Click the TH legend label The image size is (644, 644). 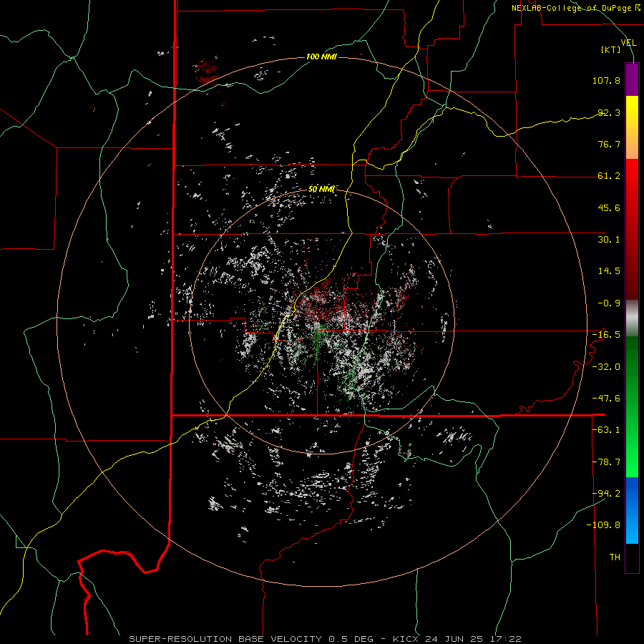(x=615, y=557)
